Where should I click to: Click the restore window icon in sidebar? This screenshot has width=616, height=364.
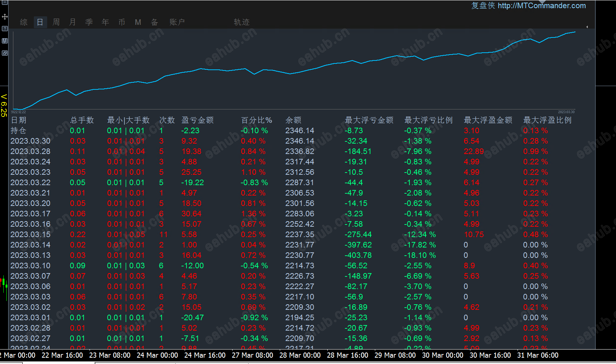[5, 53]
